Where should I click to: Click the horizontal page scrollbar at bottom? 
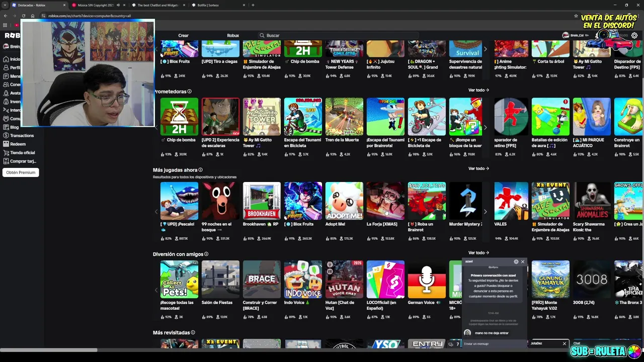[x=49, y=350]
